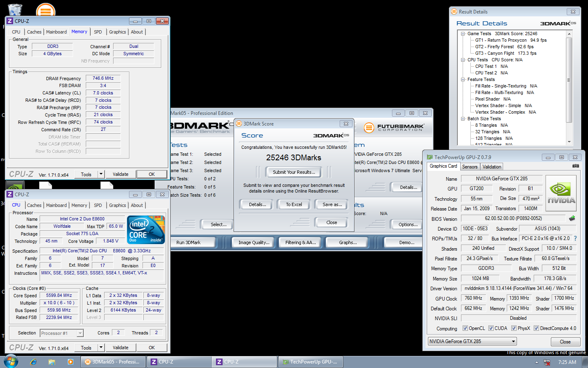This screenshot has height=368, width=588.
Task: Open the NVIDIA GeForce GTX 285 GPU selector dropdown
Action: point(472,341)
